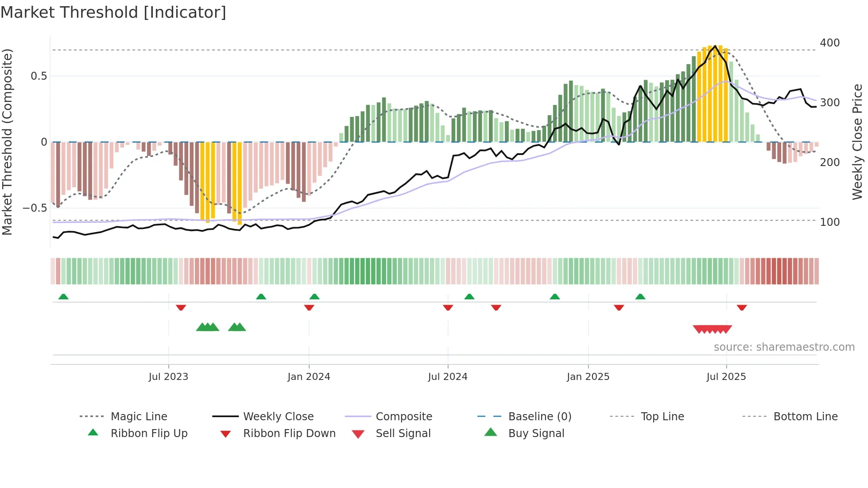Toggle the Bottom Line legend entry
Image resolution: width=868 pixels, height=488 pixels.
tap(805, 416)
